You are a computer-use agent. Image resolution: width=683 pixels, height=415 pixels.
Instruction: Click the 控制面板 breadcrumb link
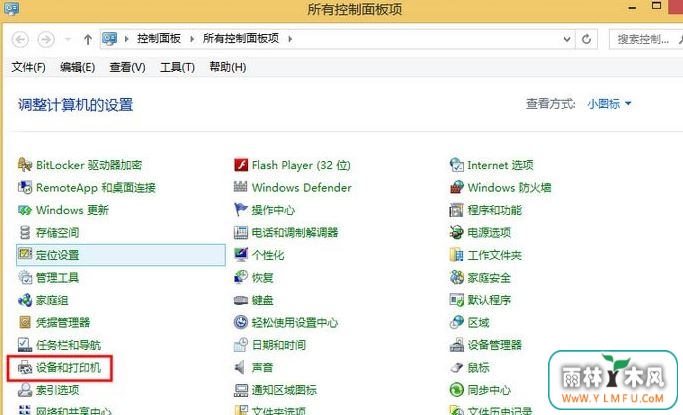click(159, 39)
